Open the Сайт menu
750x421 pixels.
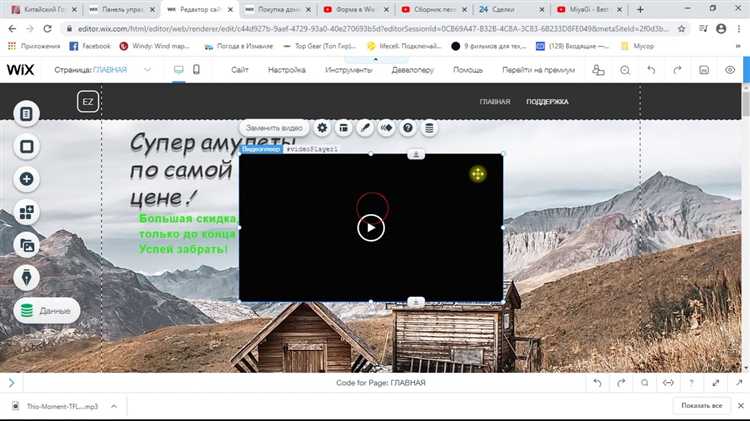pyautogui.click(x=240, y=70)
